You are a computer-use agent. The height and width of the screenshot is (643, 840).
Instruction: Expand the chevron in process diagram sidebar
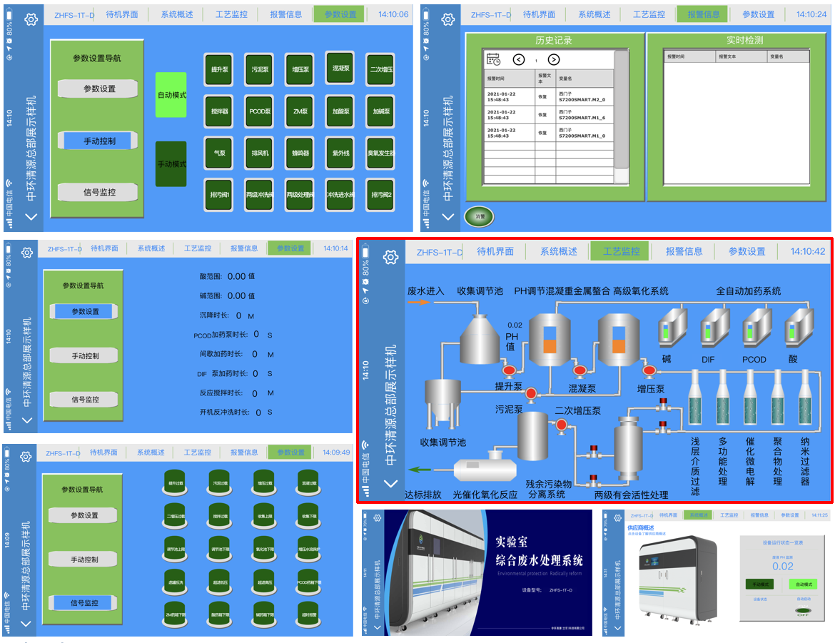click(390, 483)
